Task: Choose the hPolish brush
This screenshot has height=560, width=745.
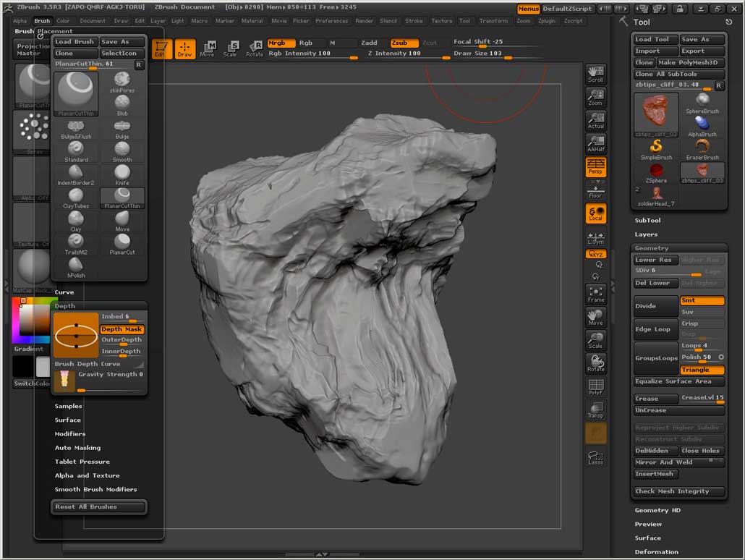Action: tap(76, 266)
